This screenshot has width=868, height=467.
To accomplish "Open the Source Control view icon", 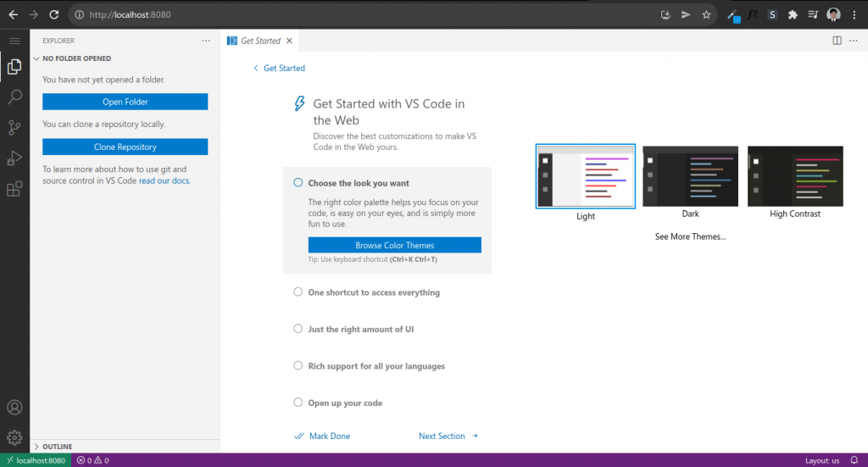I will tap(14, 128).
